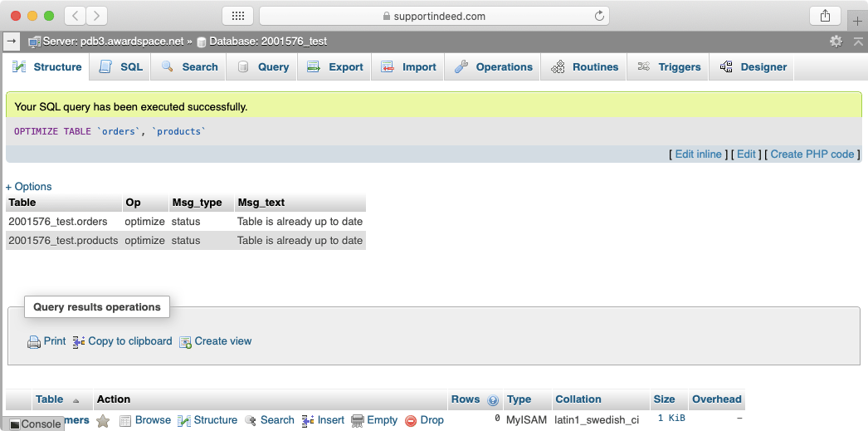Click the Rows help question mark icon
868x431 pixels.
[x=493, y=400]
